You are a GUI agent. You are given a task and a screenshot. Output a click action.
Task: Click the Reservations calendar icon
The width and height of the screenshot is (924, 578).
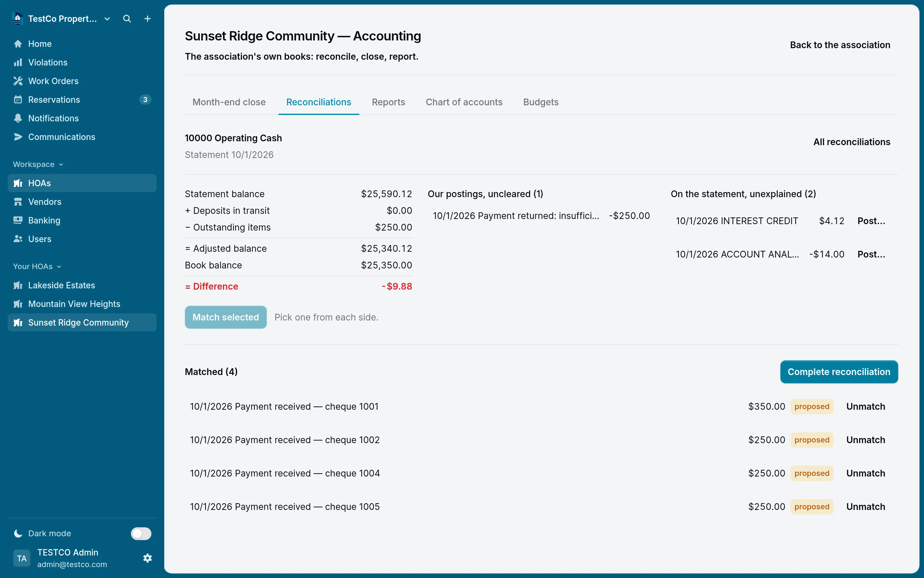pyautogui.click(x=18, y=100)
